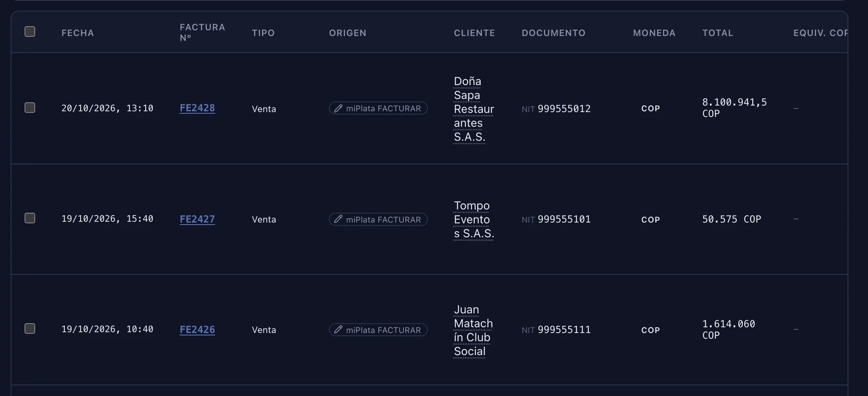
Task: Toggle the select-all checkbox in table header
Action: coord(30,32)
